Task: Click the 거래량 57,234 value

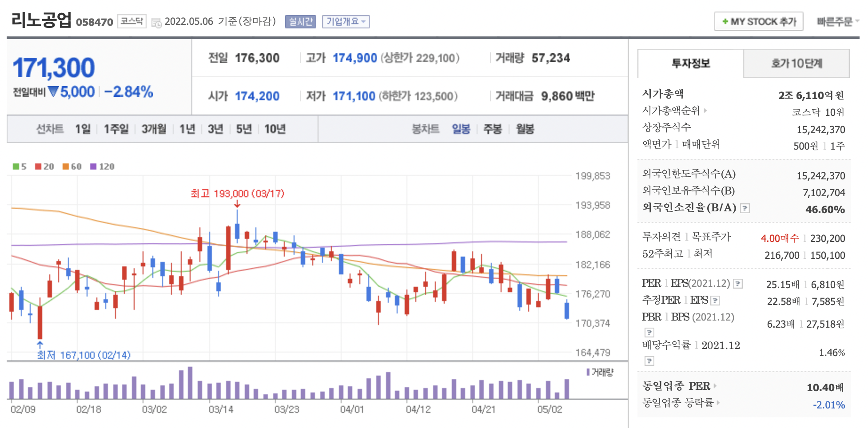Action: click(551, 58)
